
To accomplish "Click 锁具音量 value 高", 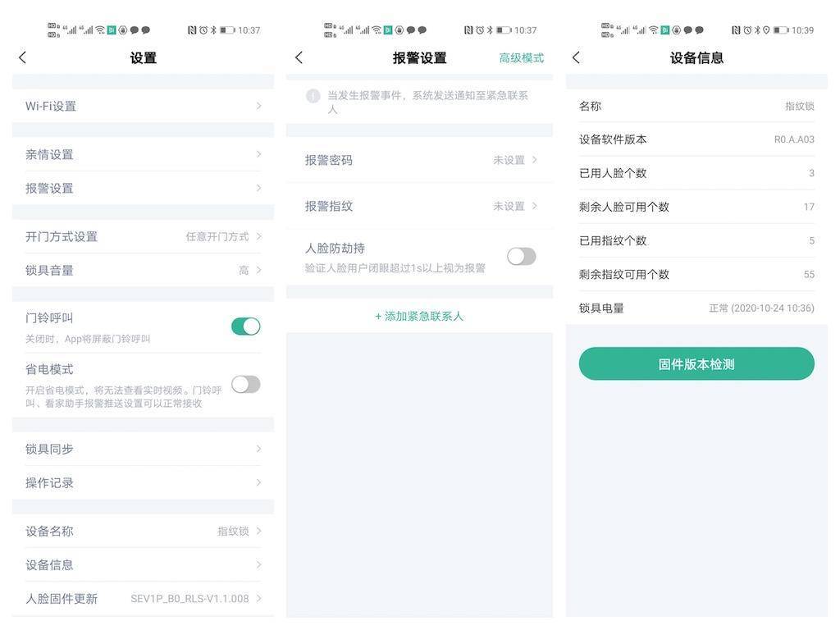I will (244, 270).
